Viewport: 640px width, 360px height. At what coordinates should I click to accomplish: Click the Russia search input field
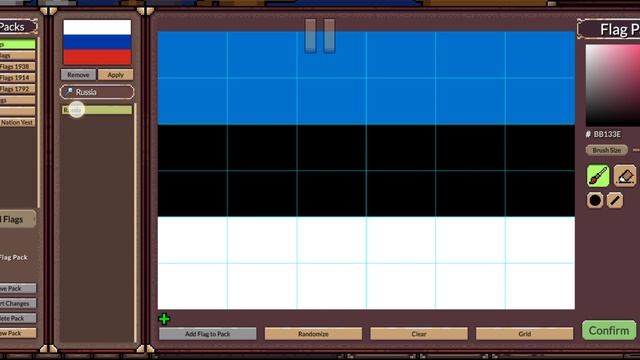pyautogui.click(x=97, y=92)
